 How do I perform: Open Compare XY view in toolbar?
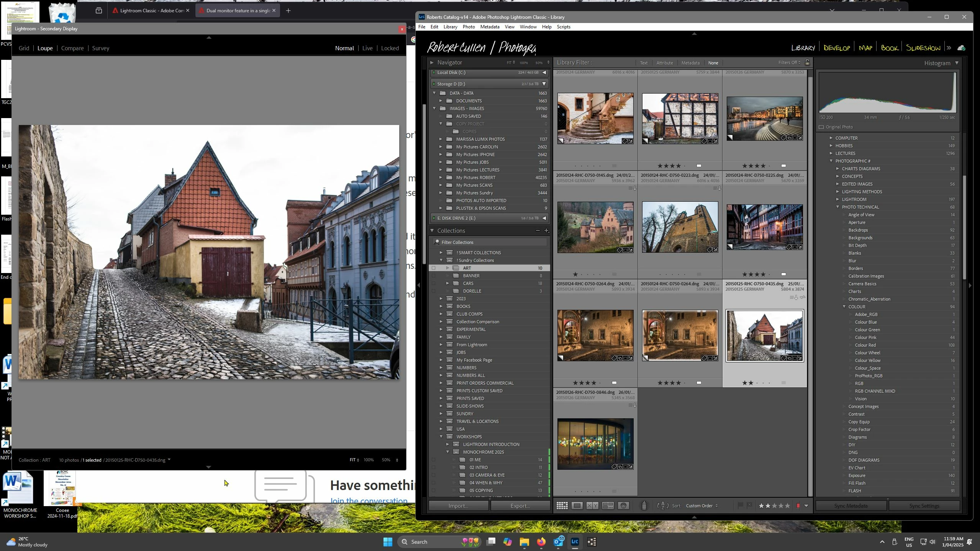tap(592, 506)
